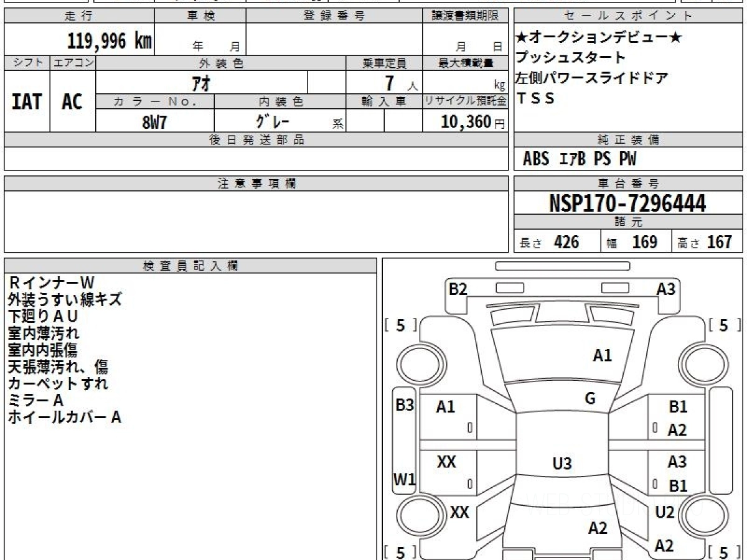
Task: Select the note ホイールカバーA
Action: 65,418
